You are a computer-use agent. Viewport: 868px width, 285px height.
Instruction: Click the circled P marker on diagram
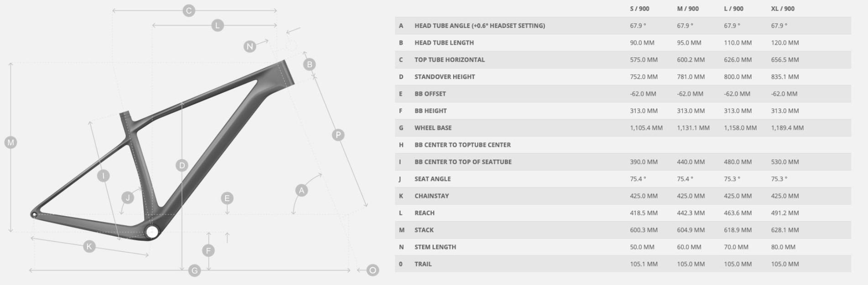pos(338,135)
